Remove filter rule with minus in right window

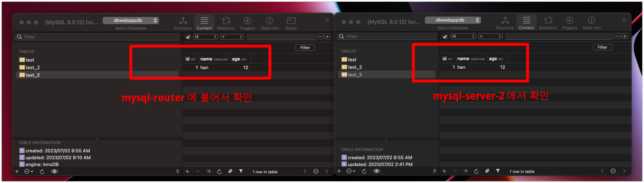click(617, 36)
